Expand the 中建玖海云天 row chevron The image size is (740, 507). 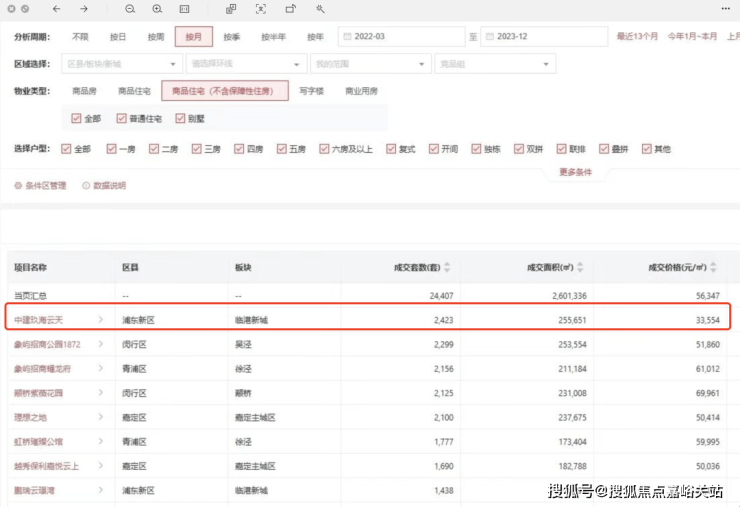coord(100,320)
